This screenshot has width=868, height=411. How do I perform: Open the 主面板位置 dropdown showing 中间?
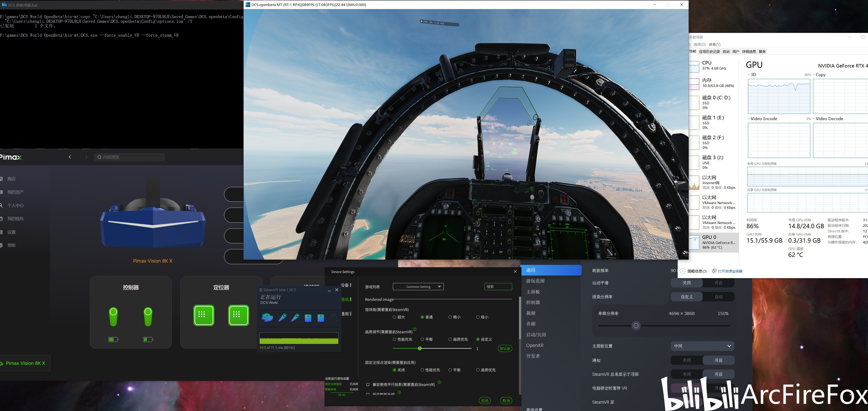click(x=702, y=346)
